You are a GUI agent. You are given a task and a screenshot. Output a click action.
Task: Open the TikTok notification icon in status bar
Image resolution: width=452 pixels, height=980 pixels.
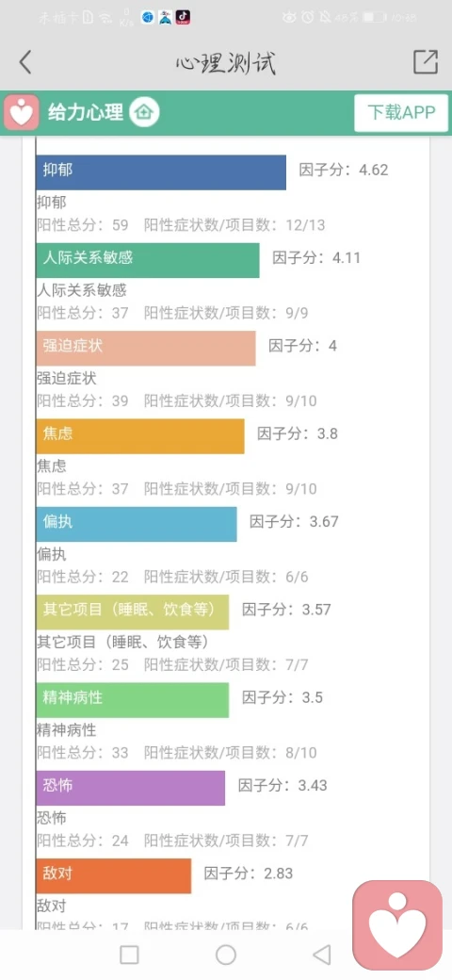coord(183,18)
